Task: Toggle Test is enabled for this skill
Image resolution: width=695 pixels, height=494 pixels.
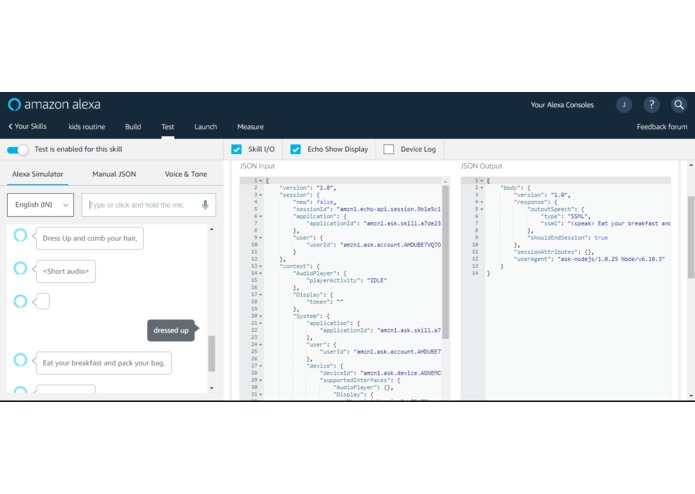Action: (18, 150)
